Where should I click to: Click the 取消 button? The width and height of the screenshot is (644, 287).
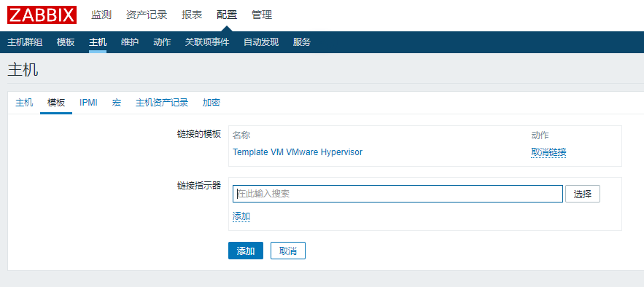(288, 251)
